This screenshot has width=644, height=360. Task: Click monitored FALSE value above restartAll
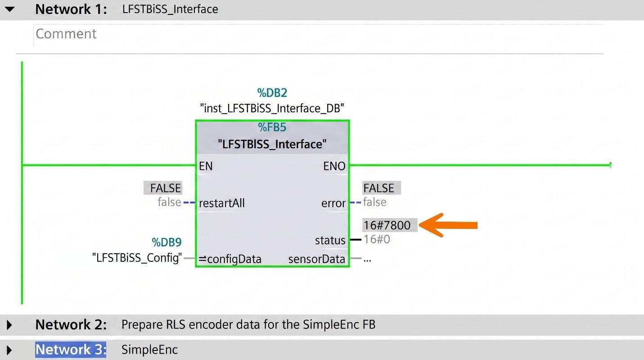tap(163, 188)
